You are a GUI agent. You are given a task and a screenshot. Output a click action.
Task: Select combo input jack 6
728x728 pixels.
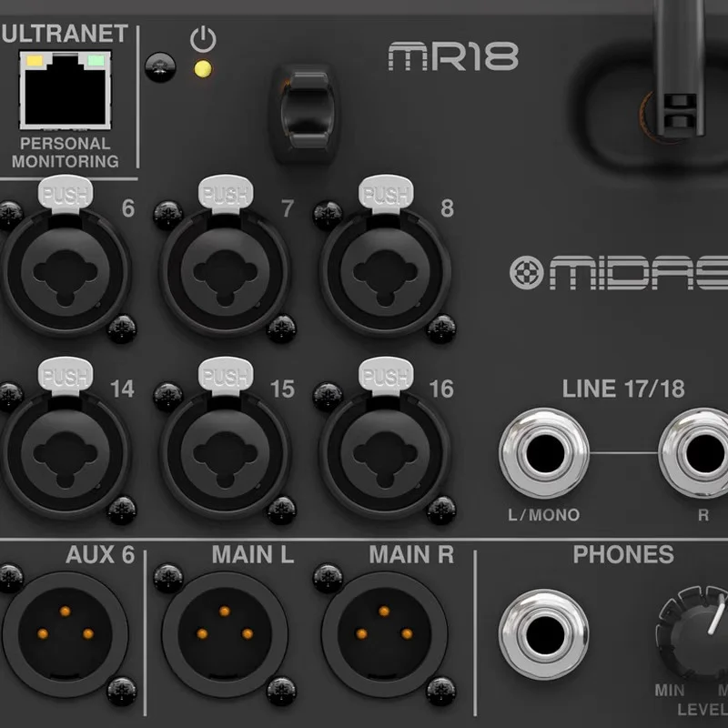click(65, 271)
